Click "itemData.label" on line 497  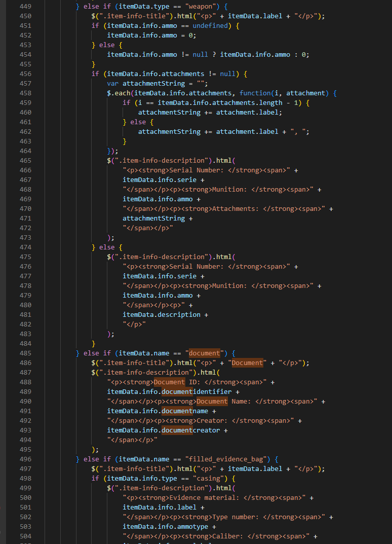pos(255,469)
